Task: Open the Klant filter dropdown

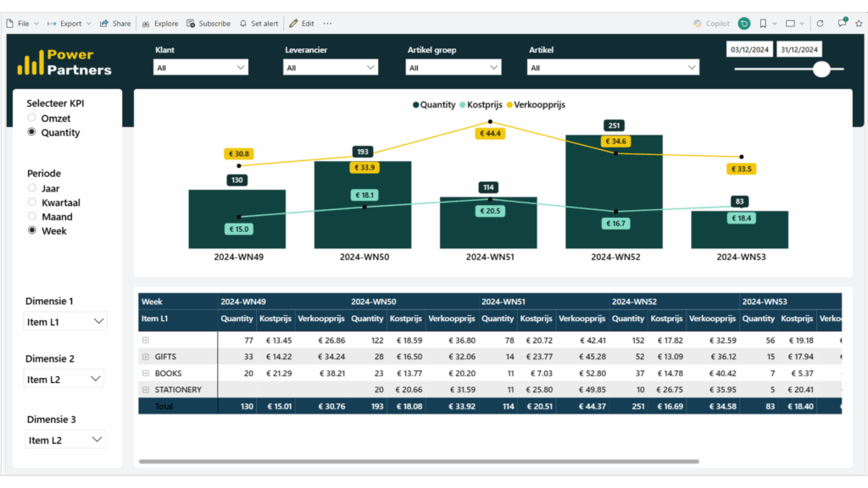Action: 200,67
